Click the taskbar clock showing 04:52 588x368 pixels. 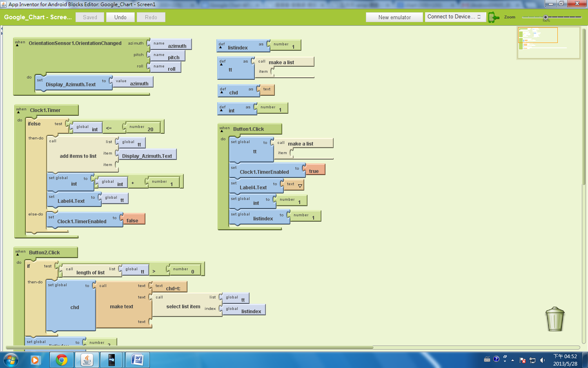pyautogui.click(x=565, y=360)
